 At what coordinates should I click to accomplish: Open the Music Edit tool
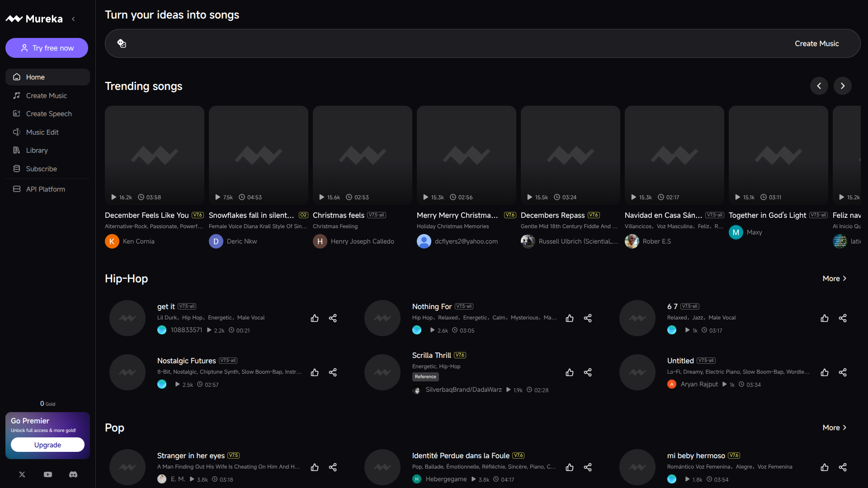(x=42, y=132)
